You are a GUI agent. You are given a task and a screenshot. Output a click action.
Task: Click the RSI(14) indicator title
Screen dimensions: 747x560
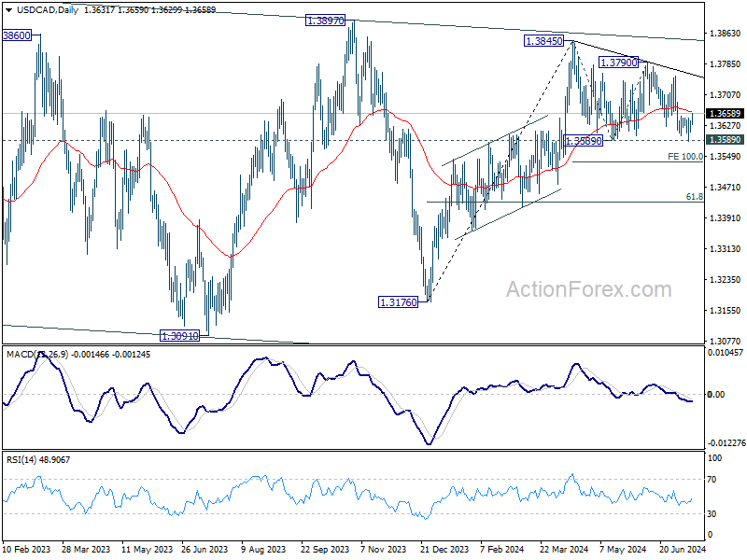(x=21, y=459)
